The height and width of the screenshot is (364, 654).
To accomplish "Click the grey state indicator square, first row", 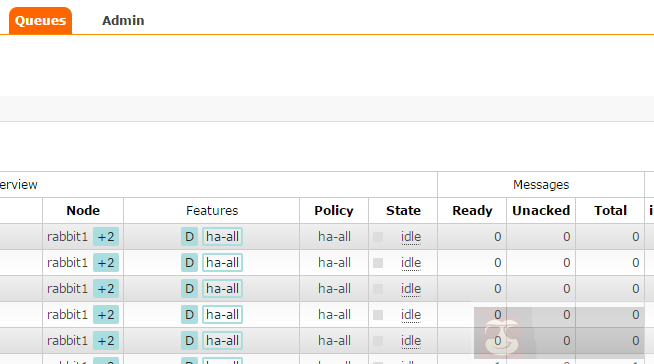I will pos(378,237).
